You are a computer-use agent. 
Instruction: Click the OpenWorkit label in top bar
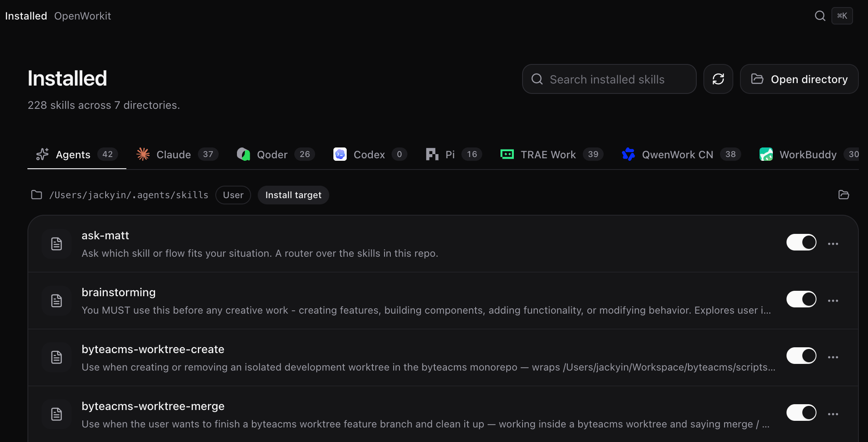(82, 16)
